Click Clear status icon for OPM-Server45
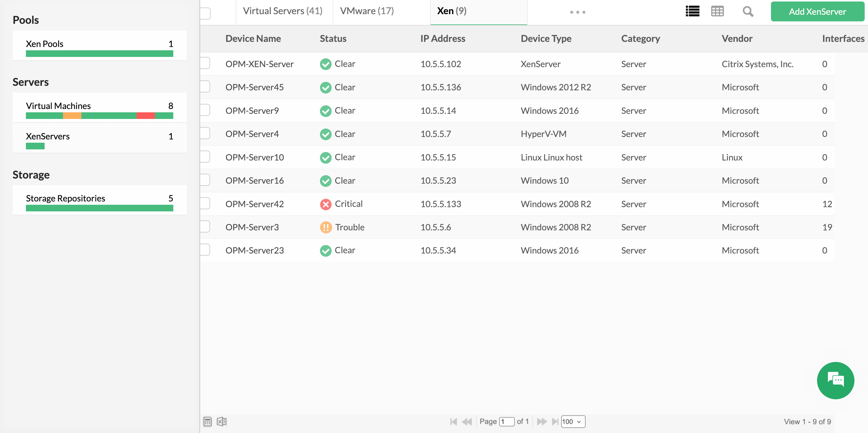The image size is (868, 433). click(325, 88)
